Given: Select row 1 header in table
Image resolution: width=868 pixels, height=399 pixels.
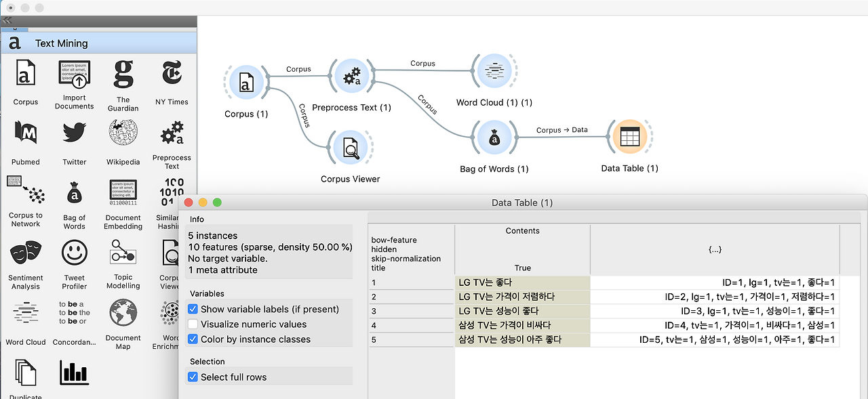Looking at the screenshot, I should 411,282.
